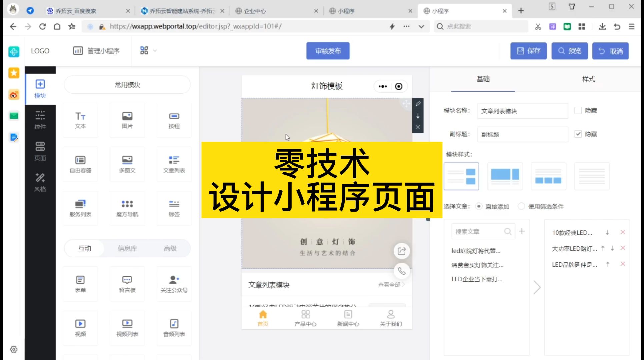Switch to the 信息库 module tab
The width and height of the screenshot is (644, 360).
coord(127,248)
